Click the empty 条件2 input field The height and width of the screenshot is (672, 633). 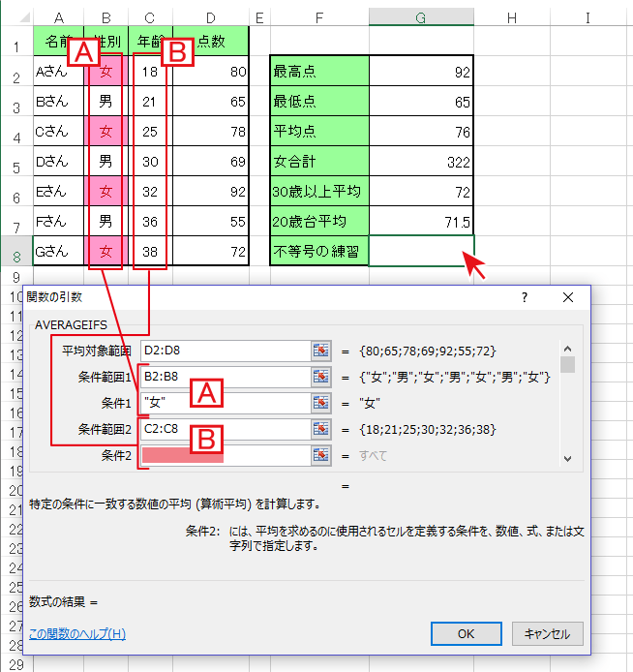(x=226, y=455)
